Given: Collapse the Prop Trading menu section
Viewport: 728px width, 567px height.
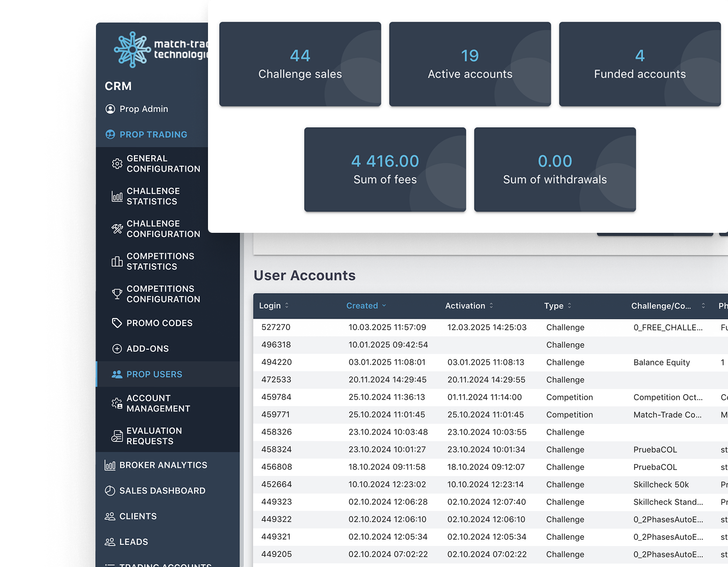Looking at the screenshot, I should 153,135.
